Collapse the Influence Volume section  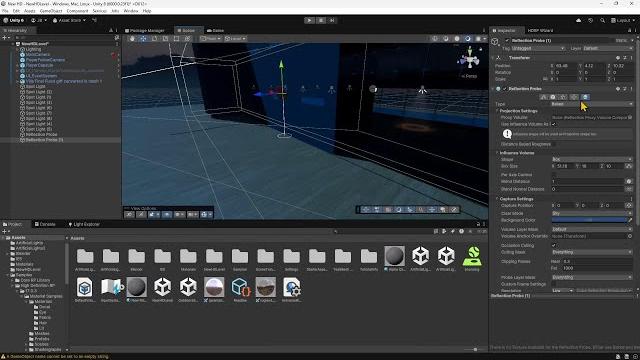[x=498, y=153]
